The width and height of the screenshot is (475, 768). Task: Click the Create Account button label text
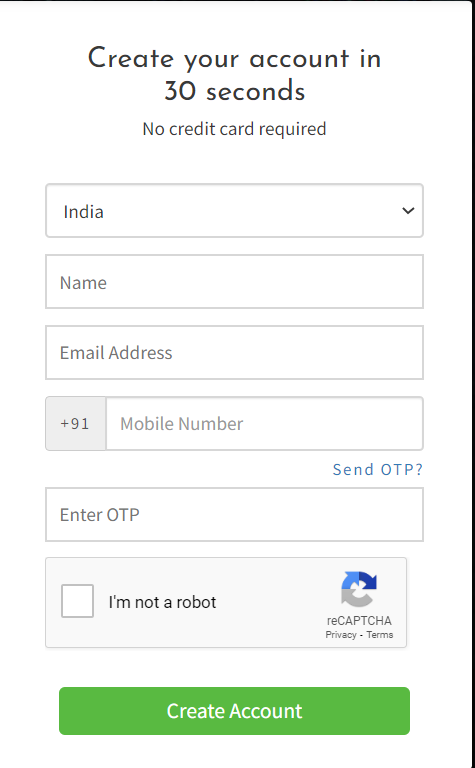tap(235, 711)
